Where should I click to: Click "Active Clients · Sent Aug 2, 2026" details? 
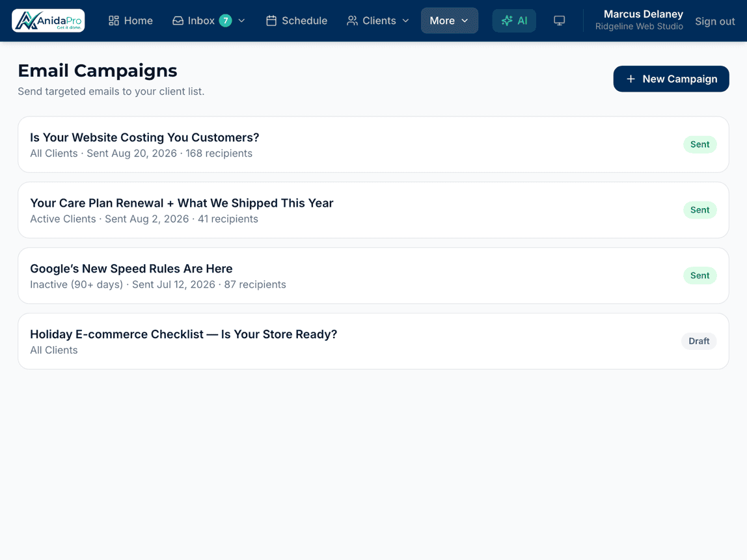[x=144, y=219]
